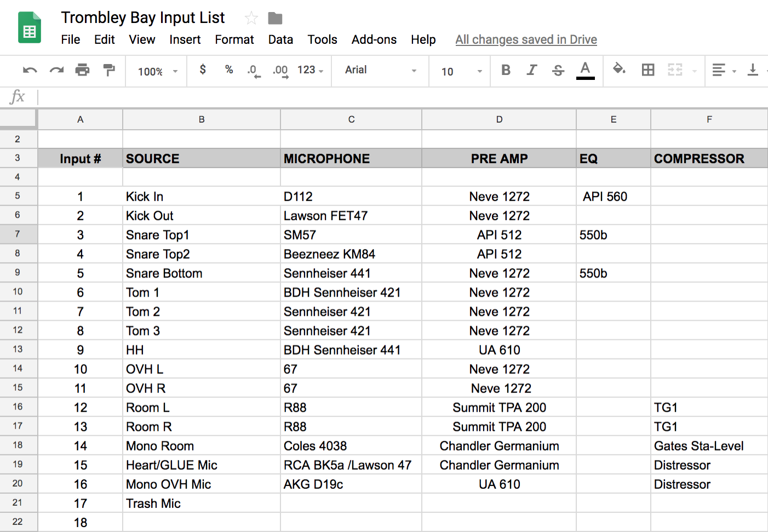Image resolution: width=768 pixels, height=532 pixels.
Task: Open the Add-ons menu
Action: click(x=374, y=39)
